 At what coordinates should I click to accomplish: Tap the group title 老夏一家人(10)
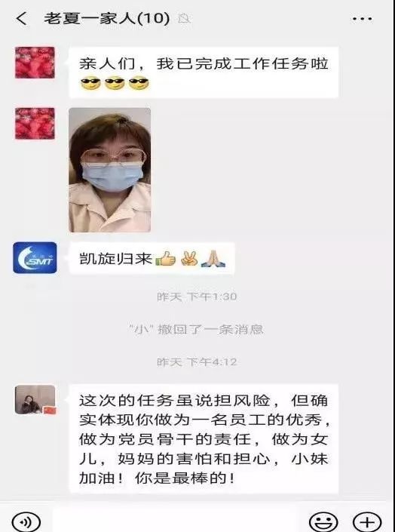coord(106,18)
